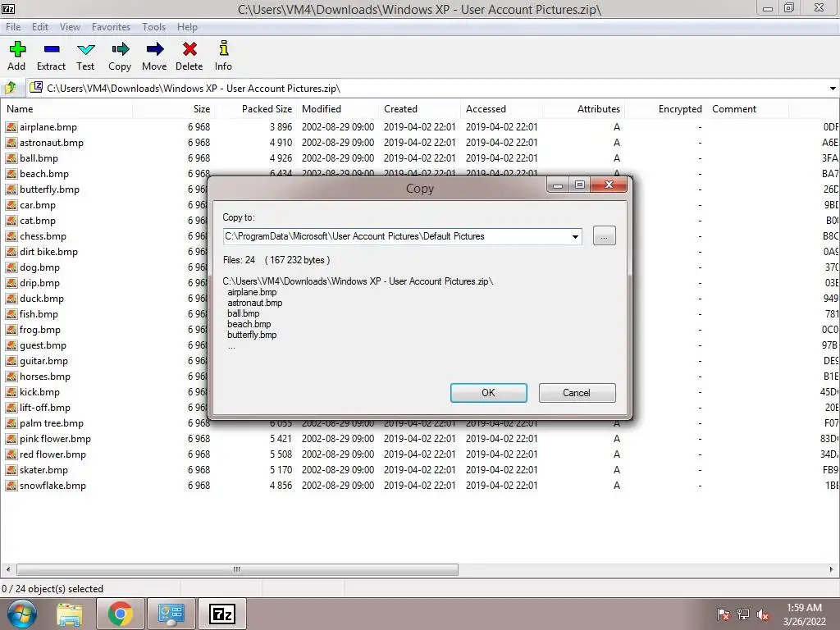Open the View menu
The width and height of the screenshot is (840, 630).
pos(71,27)
